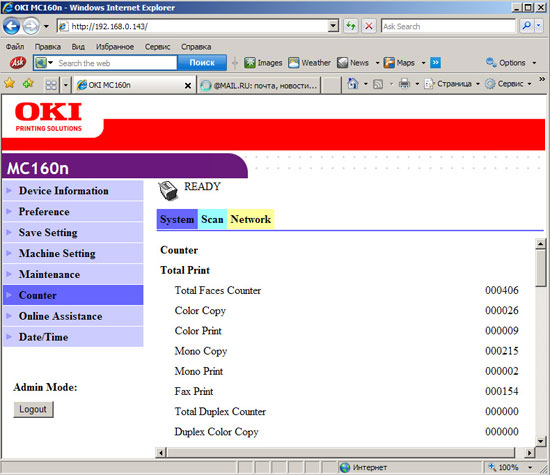Close the OKI MC160n tab
550x475 pixels.
pos(188,85)
